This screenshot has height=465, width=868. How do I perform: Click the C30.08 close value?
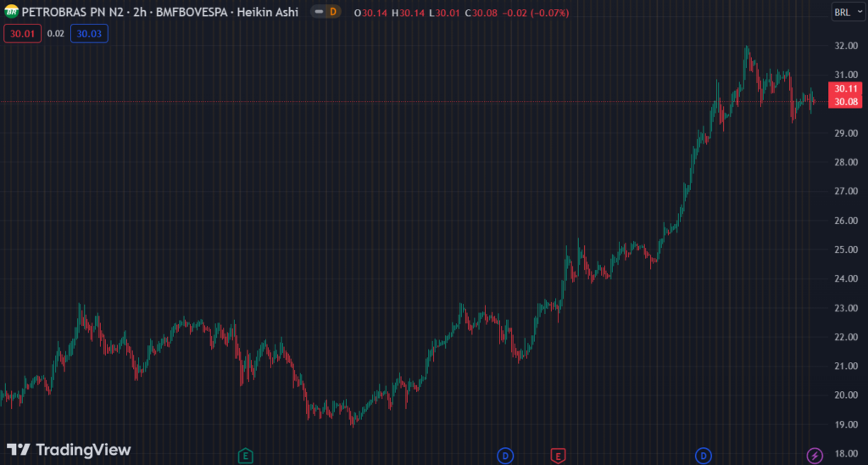[481, 12]
